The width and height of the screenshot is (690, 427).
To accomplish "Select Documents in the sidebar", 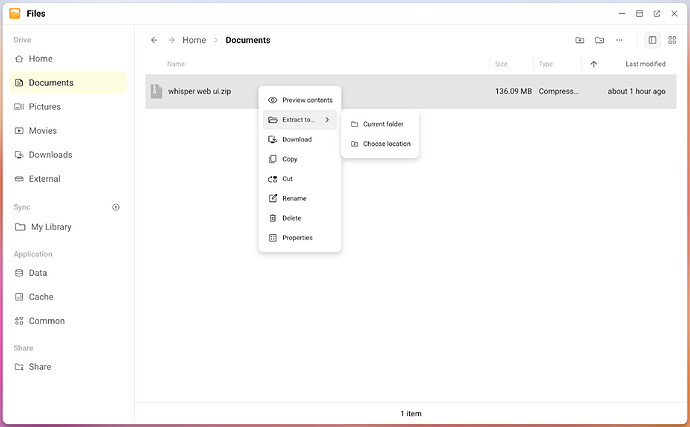I will coord(68,83).
